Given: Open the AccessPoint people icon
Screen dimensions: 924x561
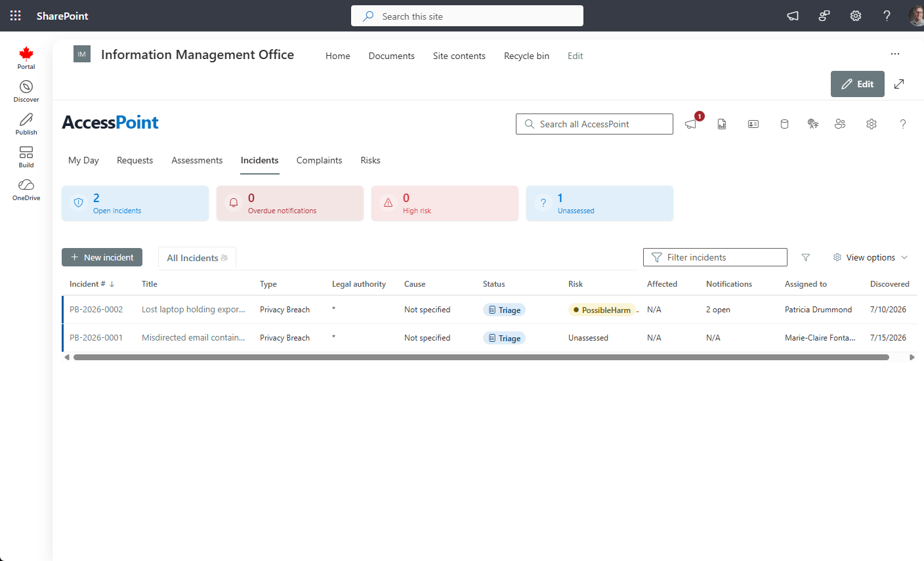Looking at the screenshot, I should click(840, 124).
